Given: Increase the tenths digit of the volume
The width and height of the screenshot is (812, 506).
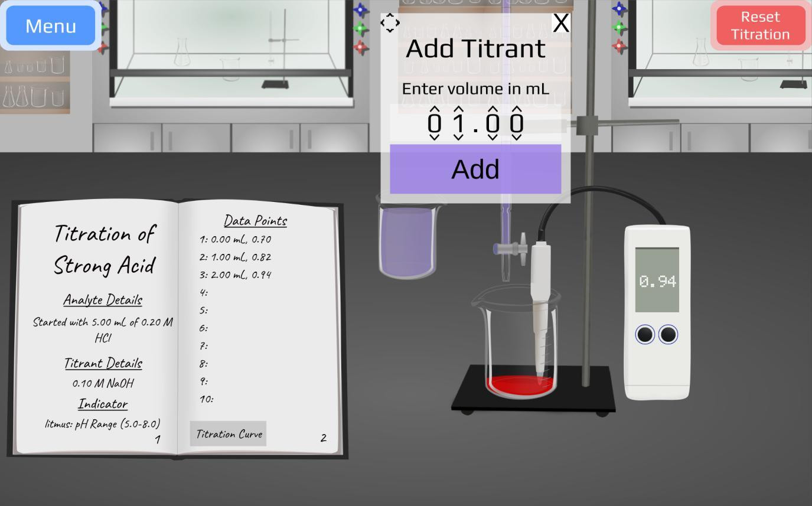Looking at the screenshot, I should point(491,109).
